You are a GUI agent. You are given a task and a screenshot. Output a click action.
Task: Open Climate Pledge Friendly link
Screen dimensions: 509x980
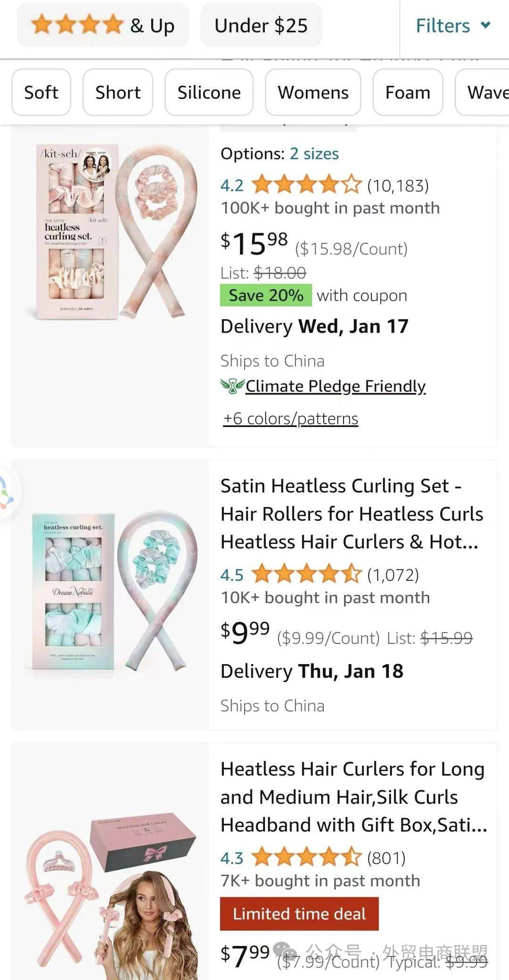click(336, 386)
